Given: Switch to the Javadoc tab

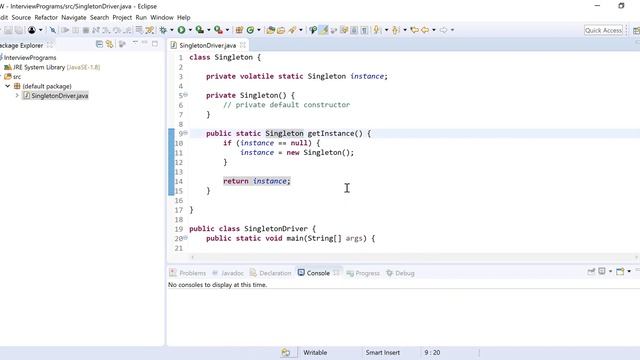Looking at the screenshot, I should tap(228, 273).
